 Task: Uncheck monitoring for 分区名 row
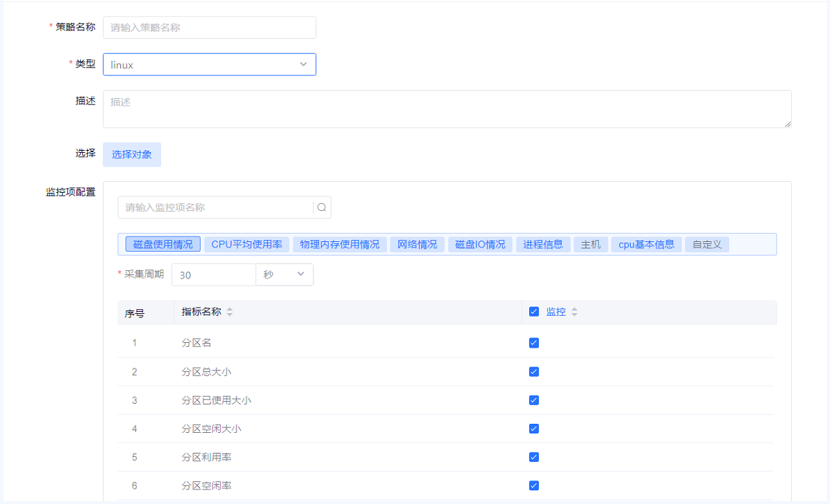pos(534,343)
